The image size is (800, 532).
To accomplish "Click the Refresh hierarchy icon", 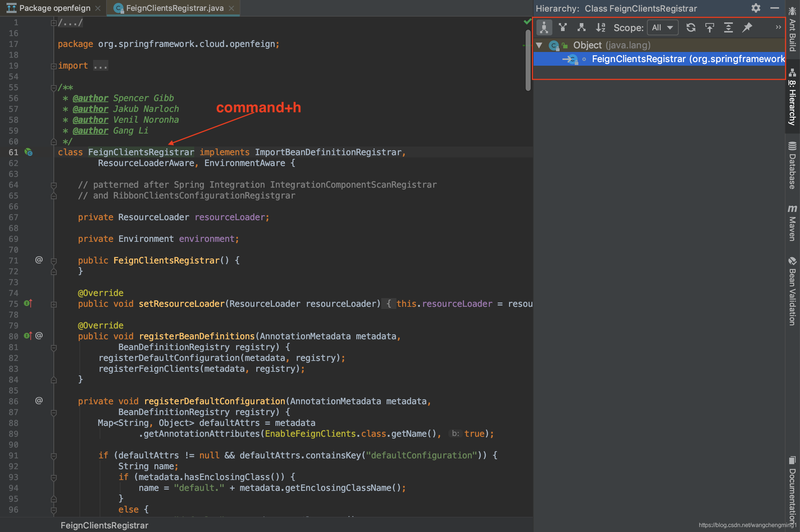I will (x=691, y=28).
